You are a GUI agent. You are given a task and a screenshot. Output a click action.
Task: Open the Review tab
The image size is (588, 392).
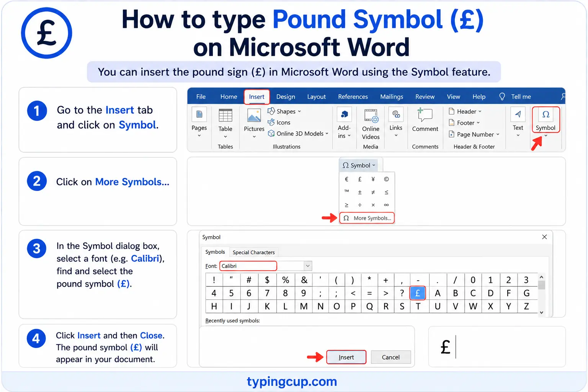[425, 97]
